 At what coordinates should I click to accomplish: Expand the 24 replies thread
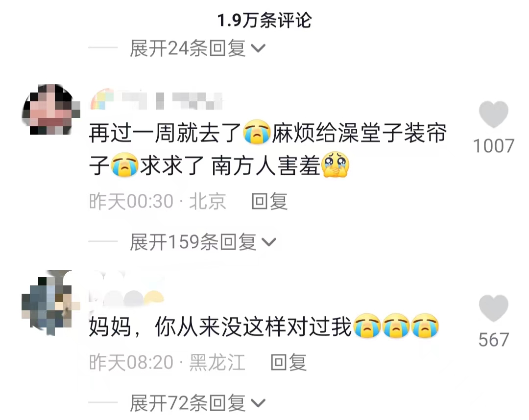coord(198,48)
